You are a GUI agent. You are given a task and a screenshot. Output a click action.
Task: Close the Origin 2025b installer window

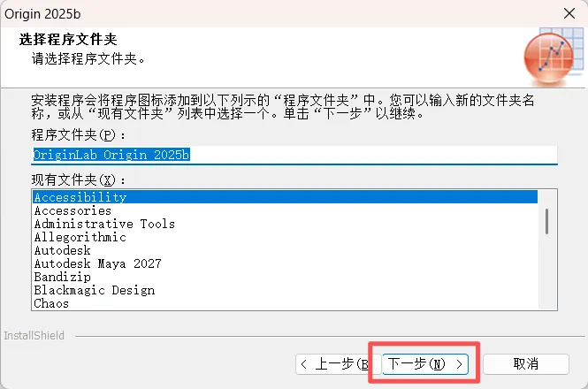(569, 13)
